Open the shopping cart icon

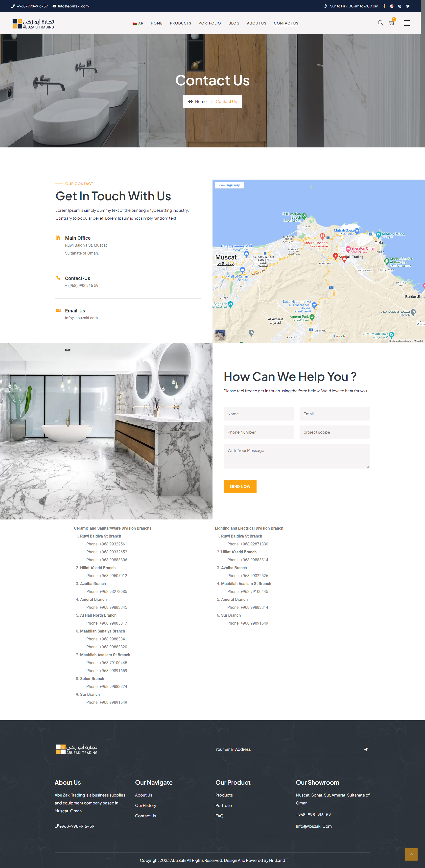coord(392,23)
